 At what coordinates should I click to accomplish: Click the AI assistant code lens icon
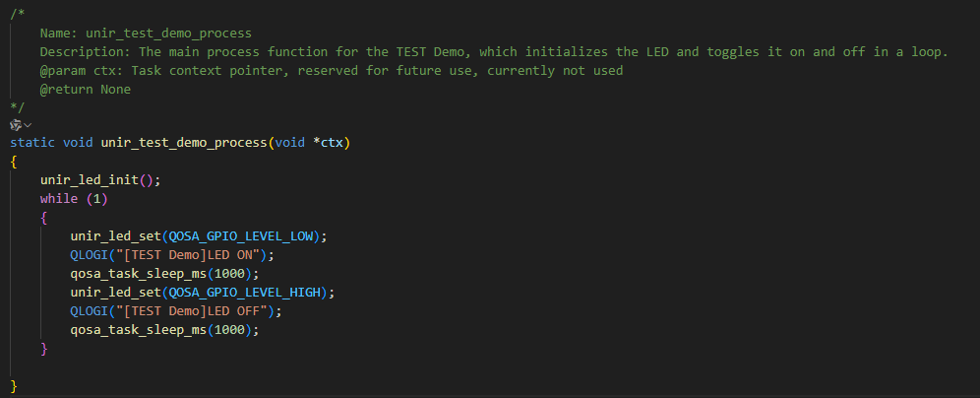click(x=15, y=125)
